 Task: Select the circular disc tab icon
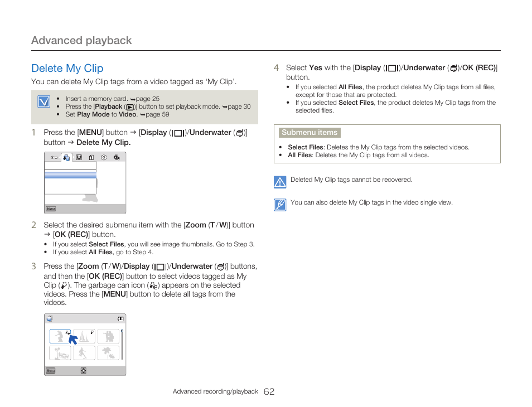[104, 157]
